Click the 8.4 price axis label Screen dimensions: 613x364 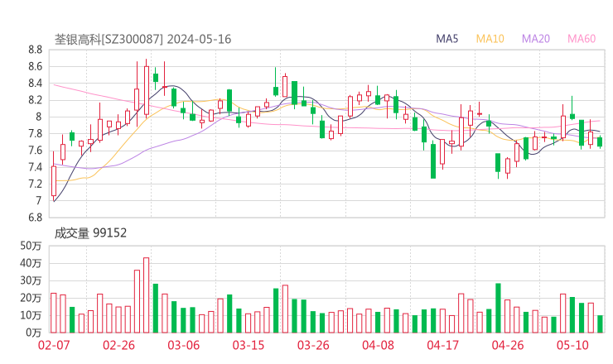click(35, 84)
